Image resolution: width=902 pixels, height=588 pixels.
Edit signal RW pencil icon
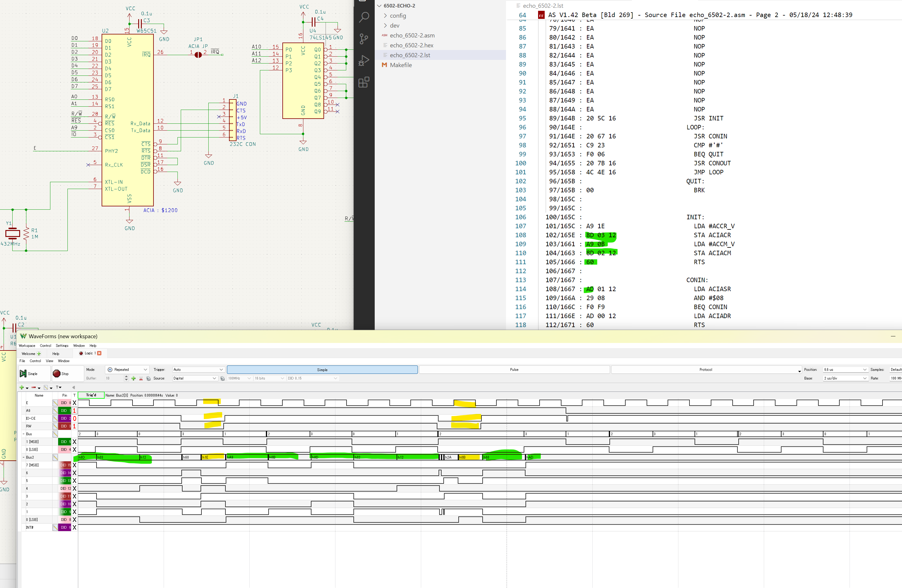(x=55, y=426)
